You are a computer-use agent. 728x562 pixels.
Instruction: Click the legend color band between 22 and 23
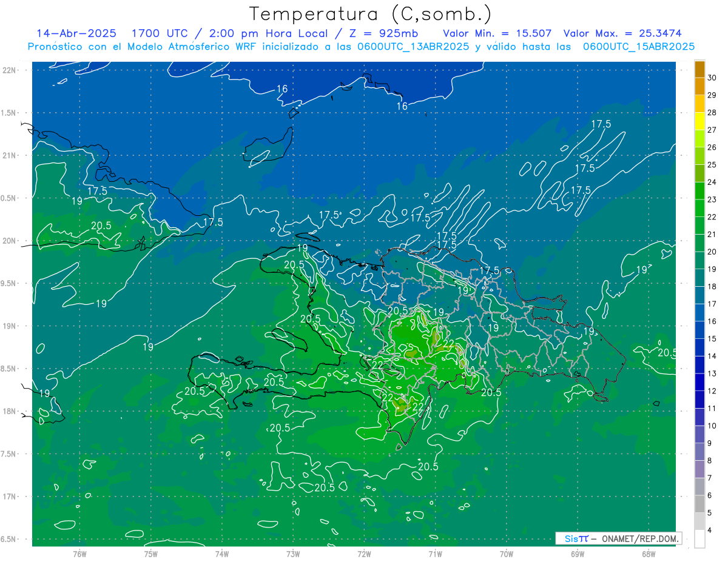pos(699,208)
